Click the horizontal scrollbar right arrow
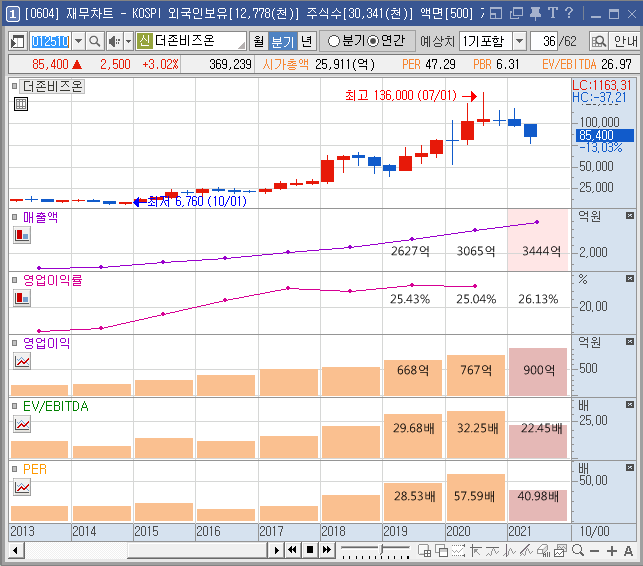The height and width of the screenshot is (566, 643). 276,550
